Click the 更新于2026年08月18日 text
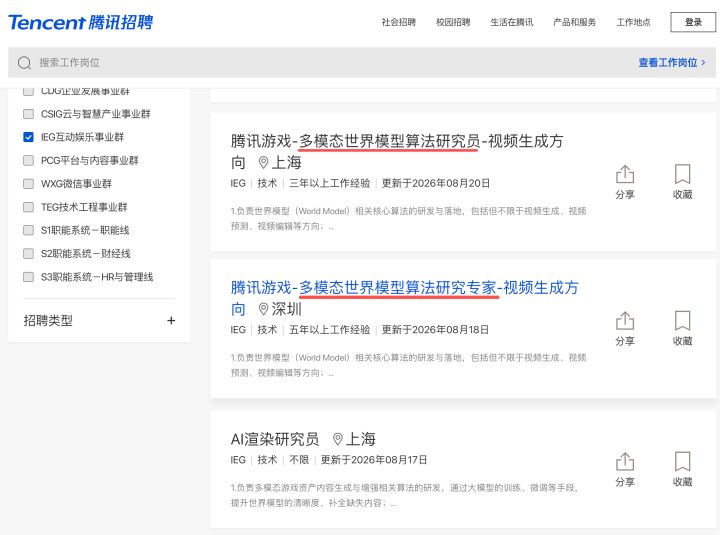This screenshot has width=720, height=535. pyautogui.click(x=435, y=330)
